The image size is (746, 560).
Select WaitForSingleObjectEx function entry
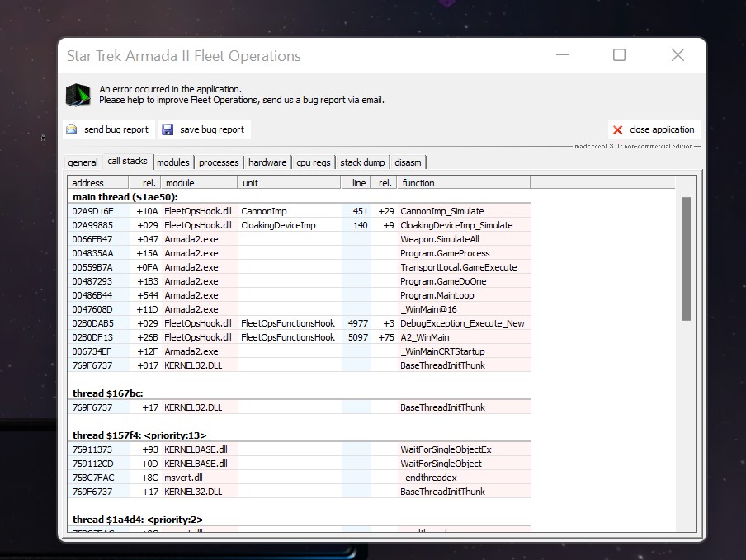[x=446, y=449]
